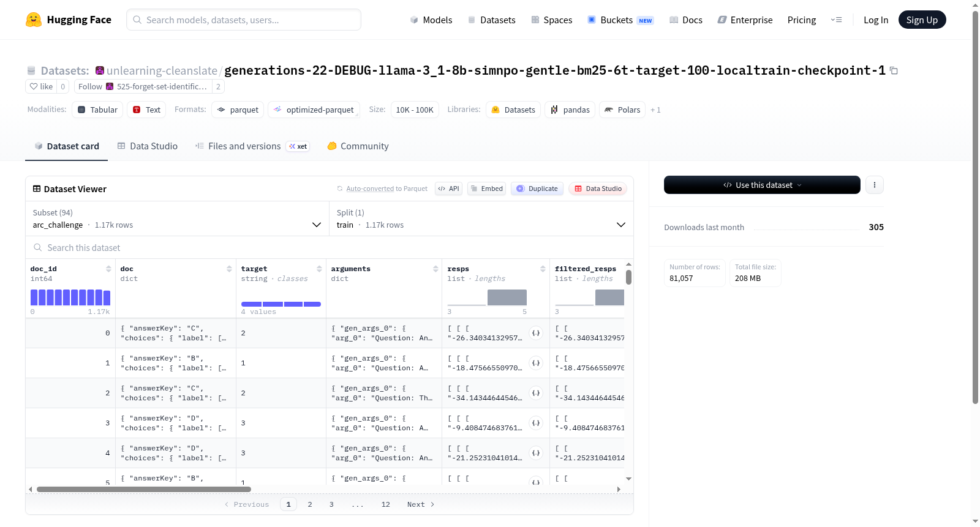Go to the Pricing page
The height and width of the screenshot is (527, 980).
coord(802,20)
